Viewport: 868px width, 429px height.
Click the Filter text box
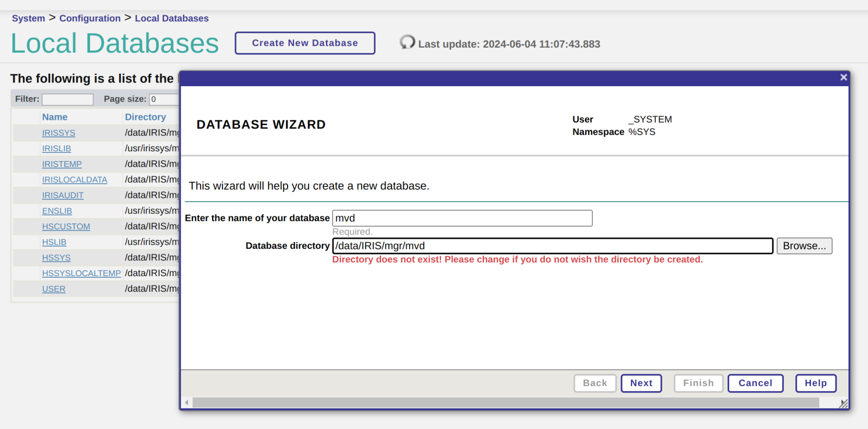click(x=68, y=99)
